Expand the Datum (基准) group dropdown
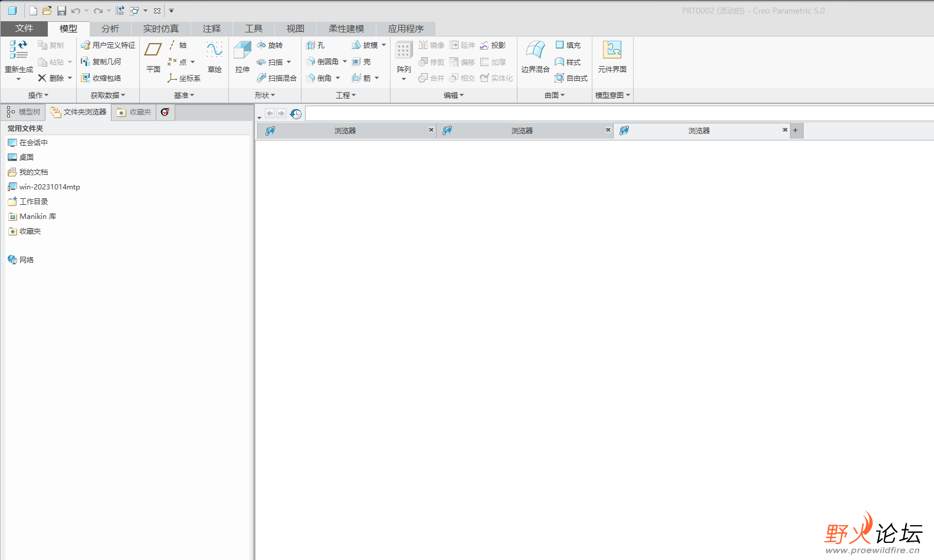This screenshot has width=934, height=560. 184,95
